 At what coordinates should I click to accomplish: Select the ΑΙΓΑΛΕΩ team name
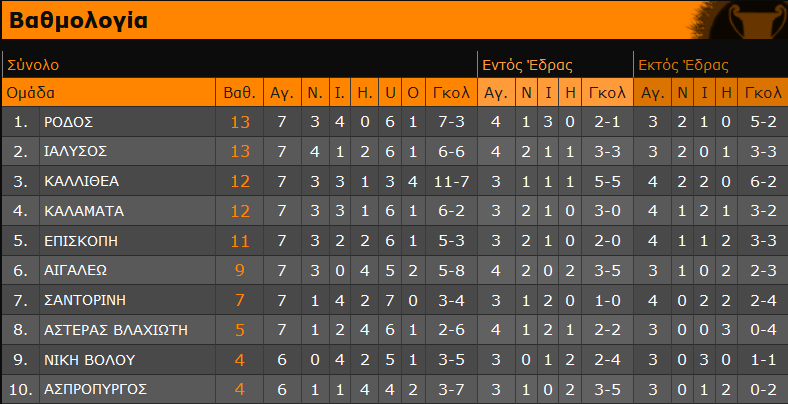point(76,270)
